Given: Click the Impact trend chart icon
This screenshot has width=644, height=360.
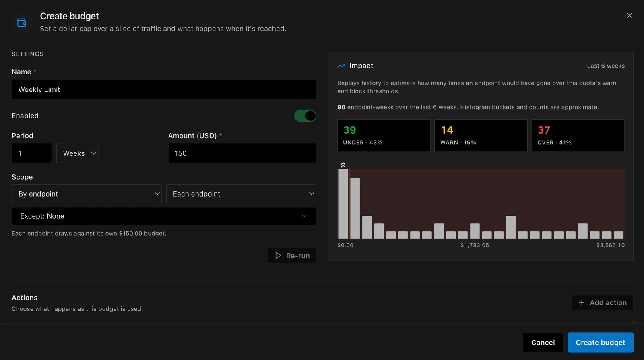Looking at the screenshot, I should click(x=341, y=66).
